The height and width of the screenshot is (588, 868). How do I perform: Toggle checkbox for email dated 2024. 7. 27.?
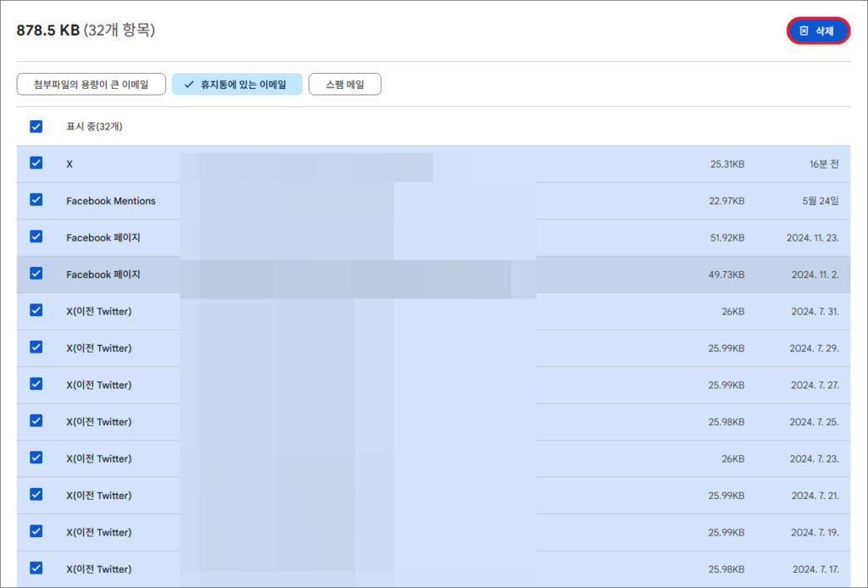tap(36, 384)
